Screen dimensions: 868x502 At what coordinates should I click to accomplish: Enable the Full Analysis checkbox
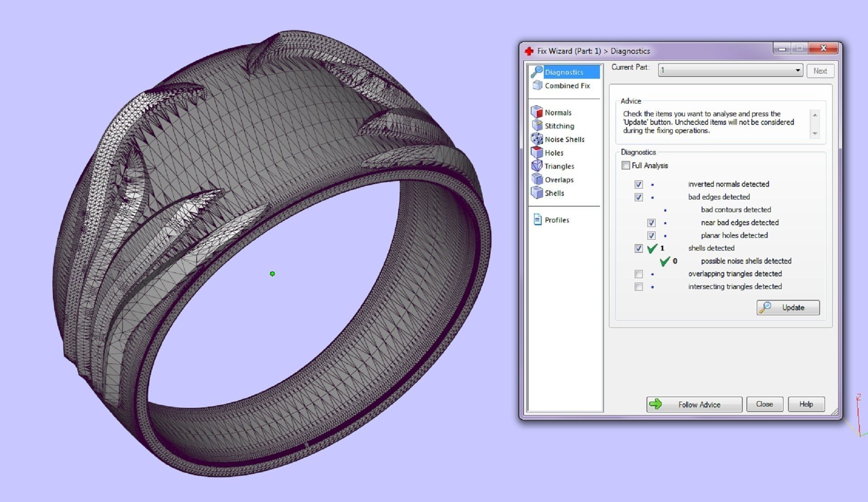pyautogui.click(x=626, y=166)
